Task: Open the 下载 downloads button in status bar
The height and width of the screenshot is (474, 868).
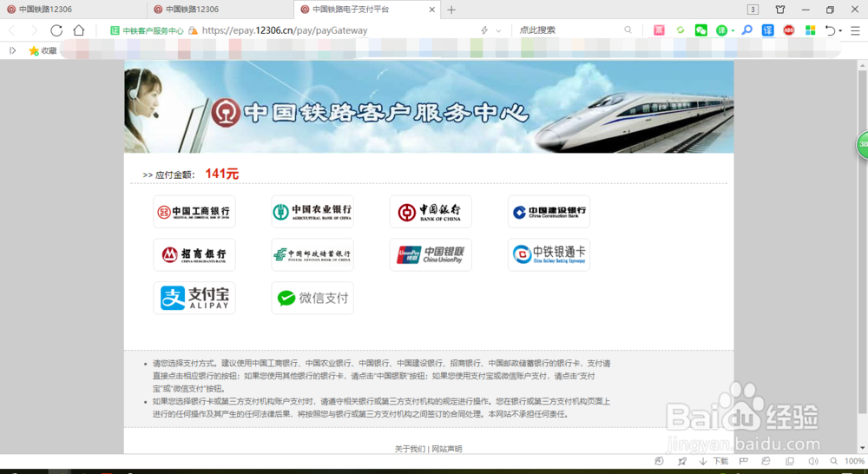Action: [713, 461]
